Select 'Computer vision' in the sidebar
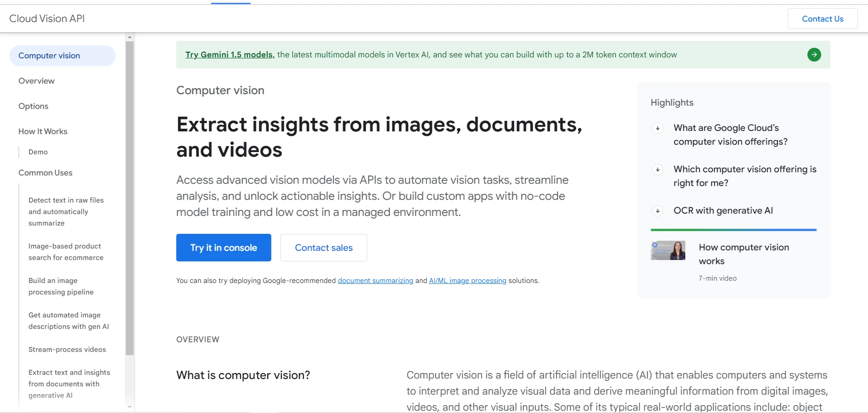Screen dimensions: 868x413 coord(49,56)
